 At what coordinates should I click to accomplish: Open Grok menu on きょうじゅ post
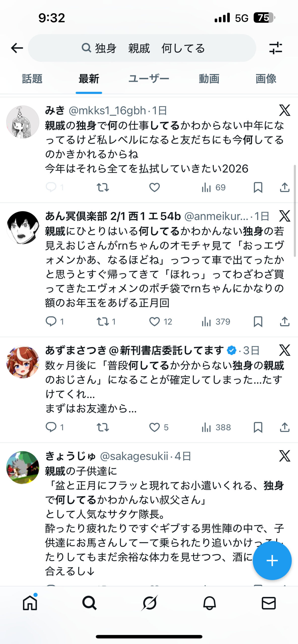(285, 456)
